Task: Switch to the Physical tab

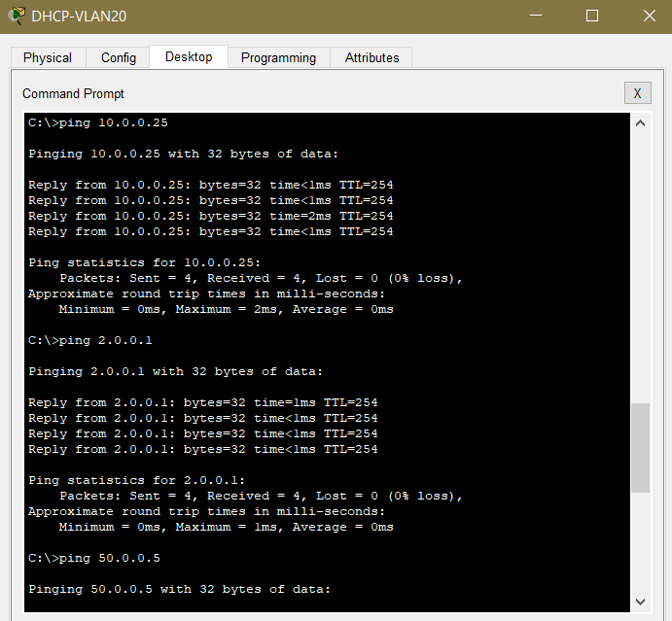Action: [x=48, y=57]
